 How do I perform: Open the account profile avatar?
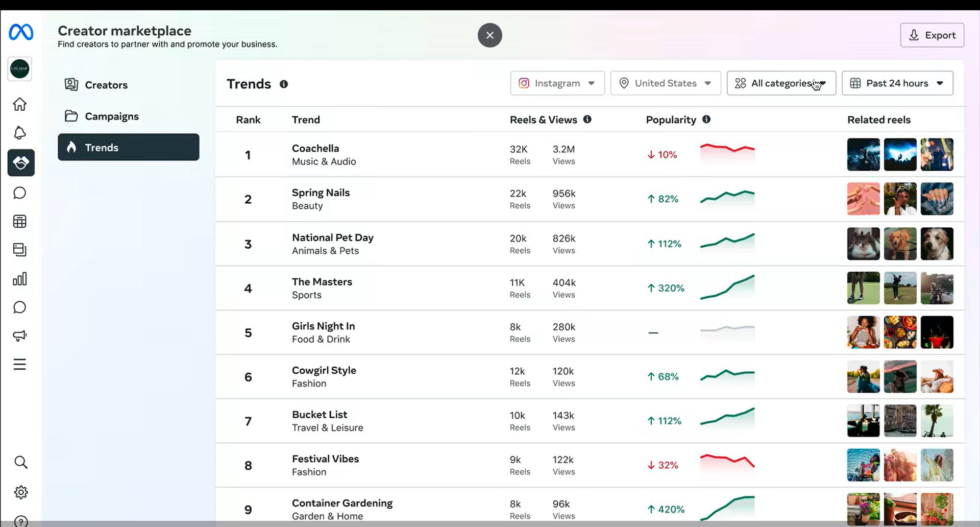click(x=20, y=68)
